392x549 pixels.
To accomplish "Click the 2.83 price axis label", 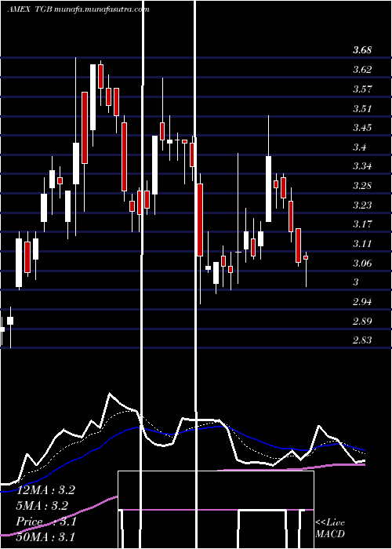I will (x=362, y=340).
